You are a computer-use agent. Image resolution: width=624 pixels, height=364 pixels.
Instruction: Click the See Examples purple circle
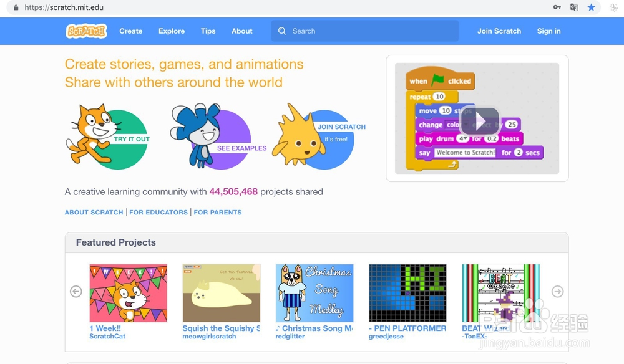click(217, 137)
